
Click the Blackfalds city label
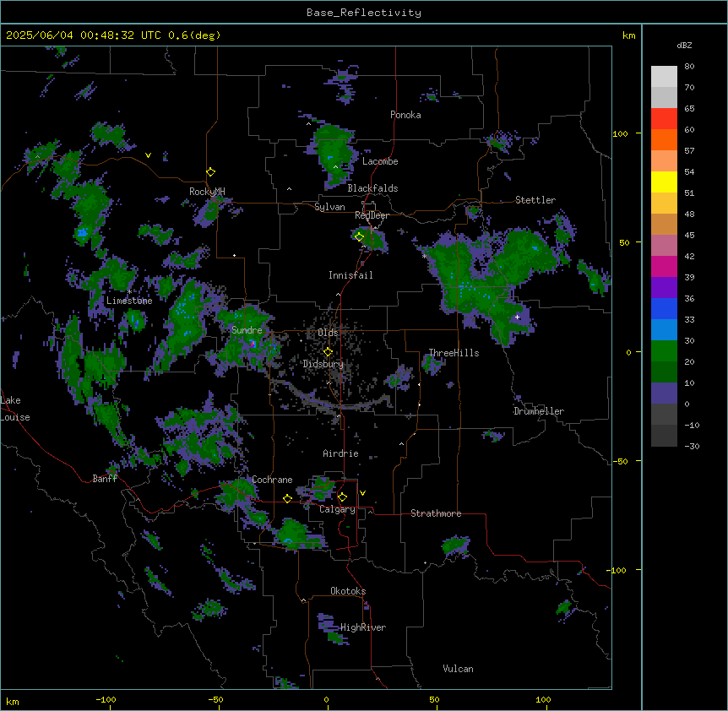372,188
